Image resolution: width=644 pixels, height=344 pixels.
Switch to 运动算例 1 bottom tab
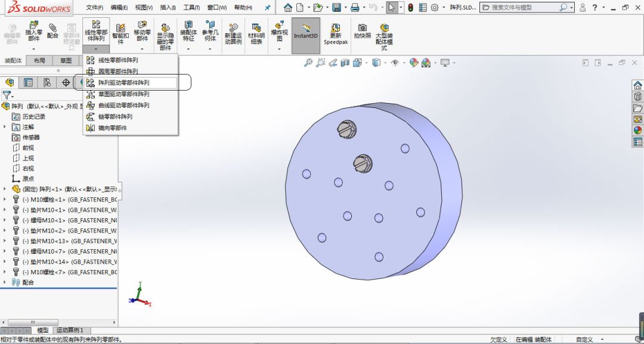pos(69,330)
